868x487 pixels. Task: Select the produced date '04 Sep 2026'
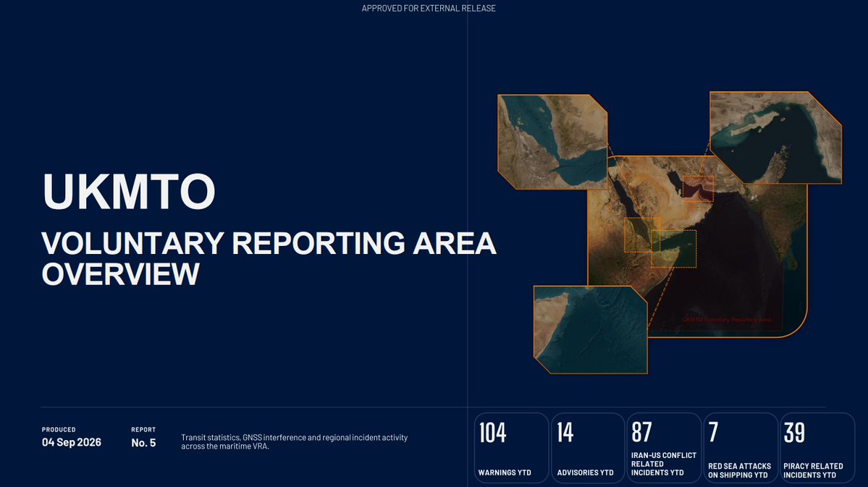(x=72, y=442)
